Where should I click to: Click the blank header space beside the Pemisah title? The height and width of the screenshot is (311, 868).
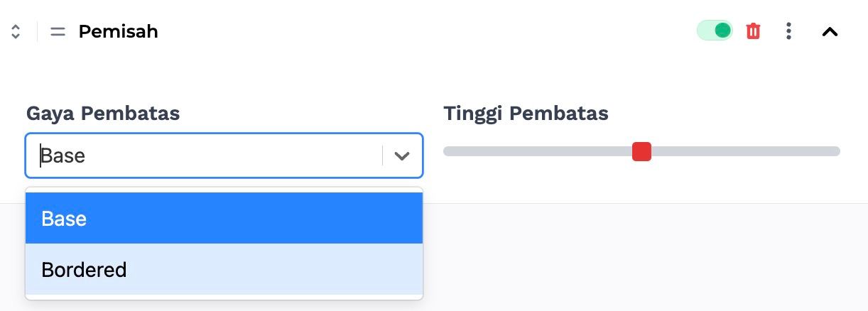(x=426, y=31)
